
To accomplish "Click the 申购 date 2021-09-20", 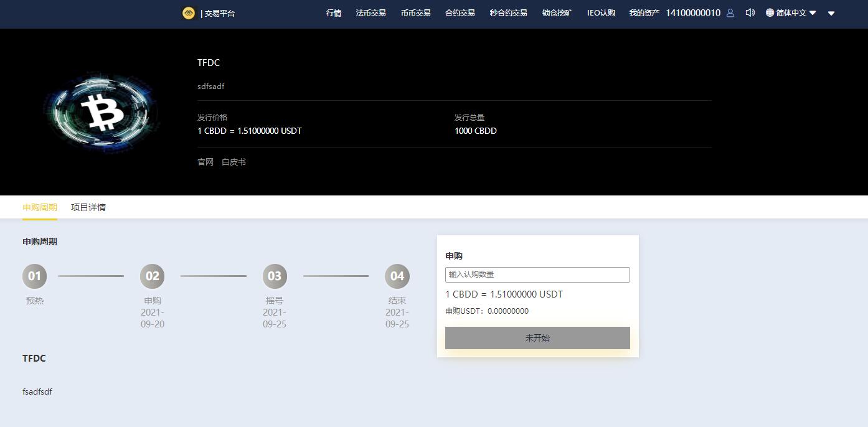I will pos(153,318).
